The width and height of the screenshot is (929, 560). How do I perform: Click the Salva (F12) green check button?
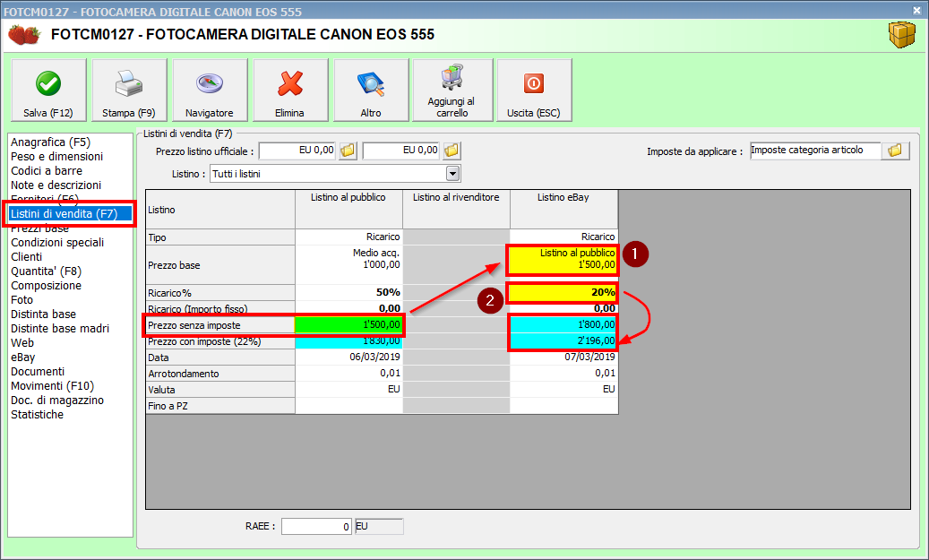tap(48, 90)
